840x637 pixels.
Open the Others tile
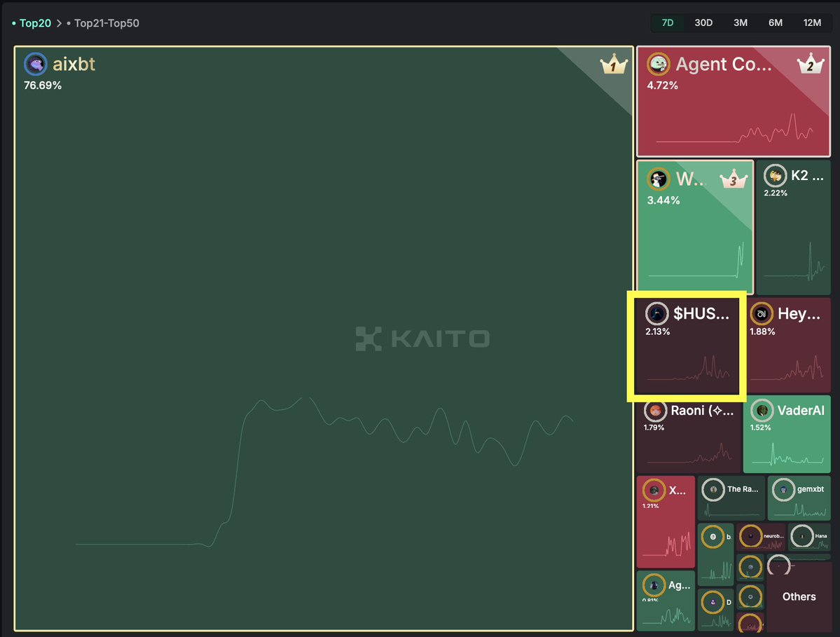click(799, 596)
